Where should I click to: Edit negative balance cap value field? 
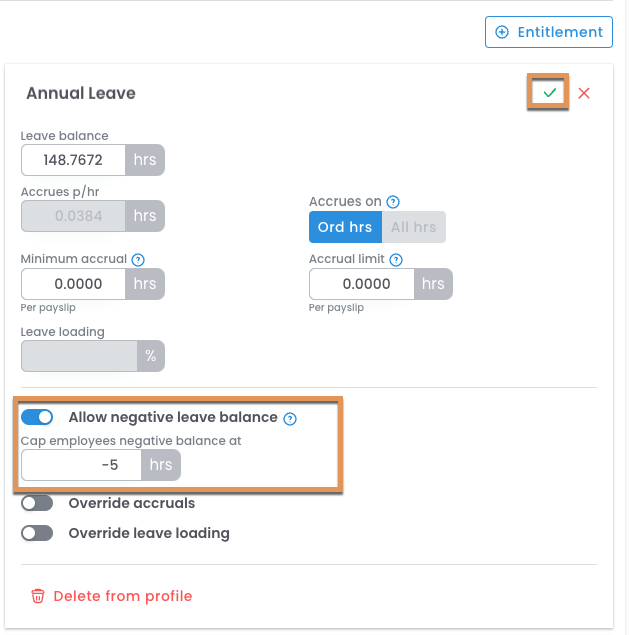tap(82, 465)
